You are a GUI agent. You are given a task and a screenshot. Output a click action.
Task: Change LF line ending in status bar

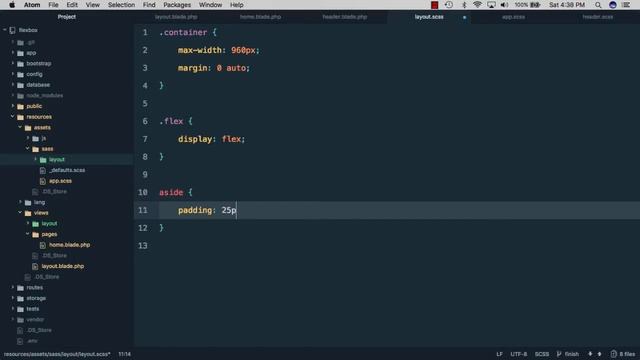[499, 354]
